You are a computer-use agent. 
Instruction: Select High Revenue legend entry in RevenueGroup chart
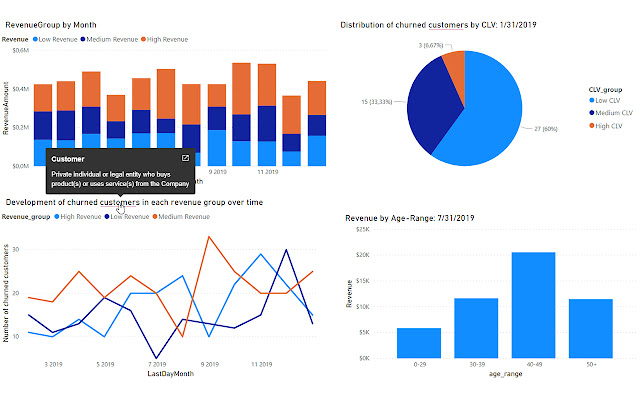click(x=164, y=39)
